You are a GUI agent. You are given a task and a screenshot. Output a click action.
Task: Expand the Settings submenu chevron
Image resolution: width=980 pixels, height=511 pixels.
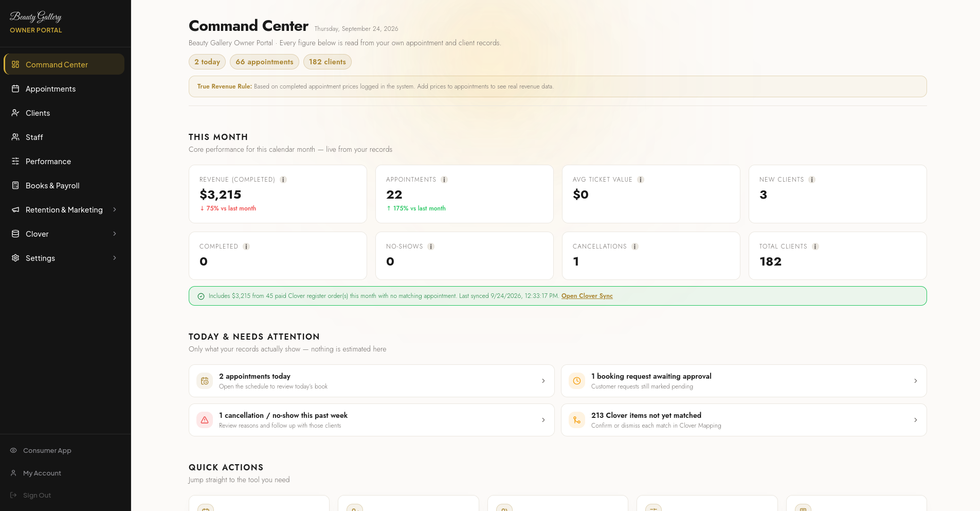(x=115, y=258)
